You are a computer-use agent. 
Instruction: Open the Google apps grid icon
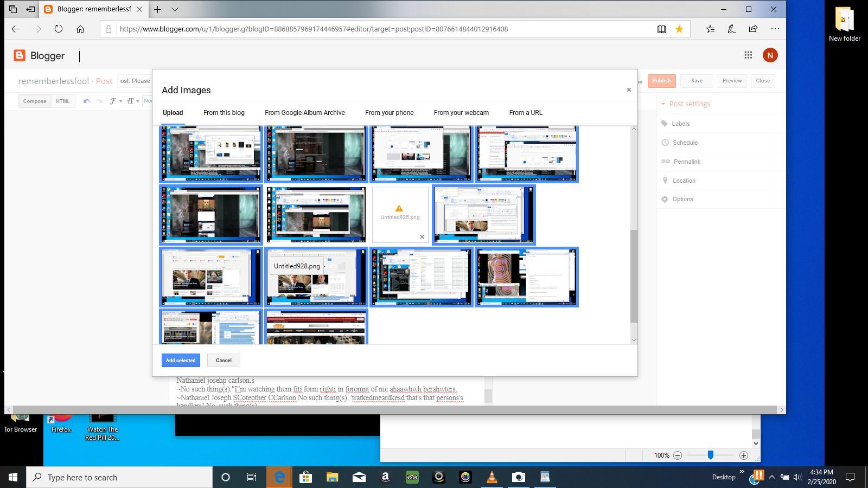[x=748, y=55]
